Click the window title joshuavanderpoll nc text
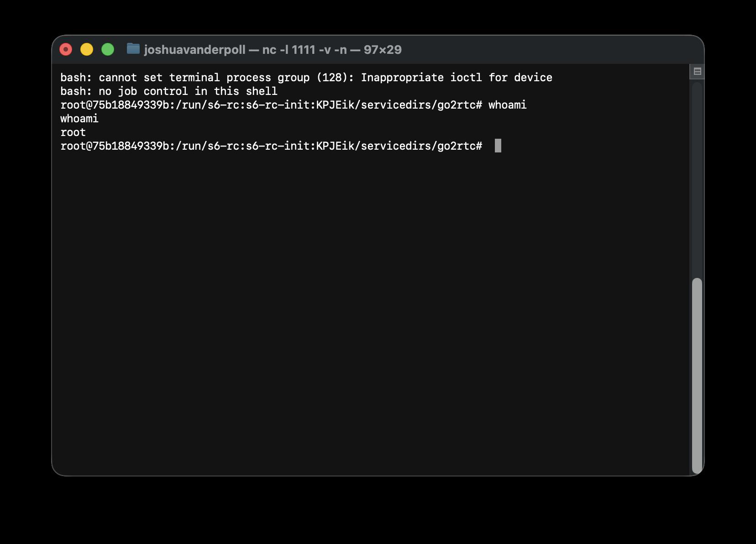Image resolution: width=756 pixels, height=544 pixels. (x=273, y=50)
